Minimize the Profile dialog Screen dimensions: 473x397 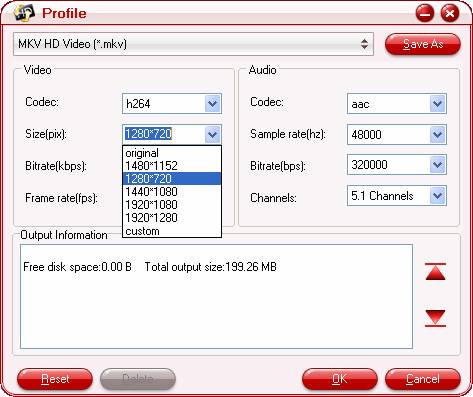[425, 13]
